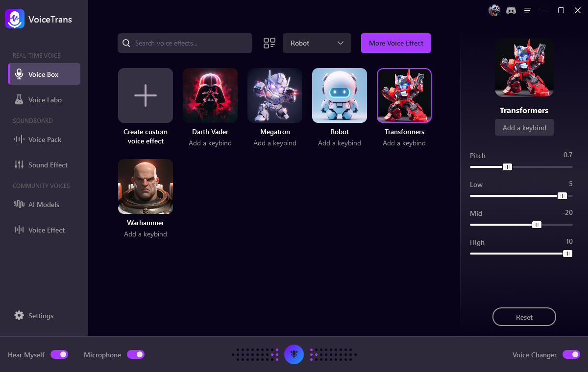This screenshot has height=372, width=588.
Task: Click the plus icon to create custom voice
Action: pos(146,95)
